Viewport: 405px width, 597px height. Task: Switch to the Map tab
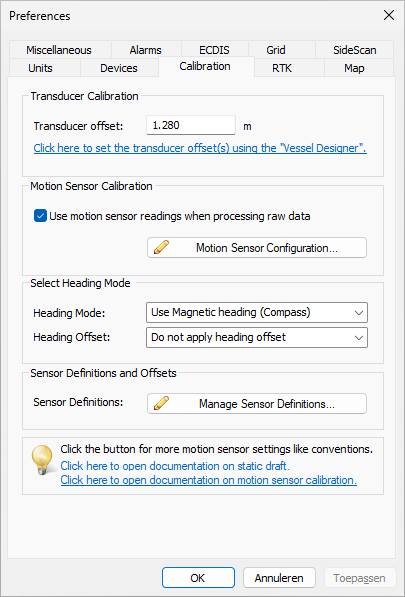(354, 68)
